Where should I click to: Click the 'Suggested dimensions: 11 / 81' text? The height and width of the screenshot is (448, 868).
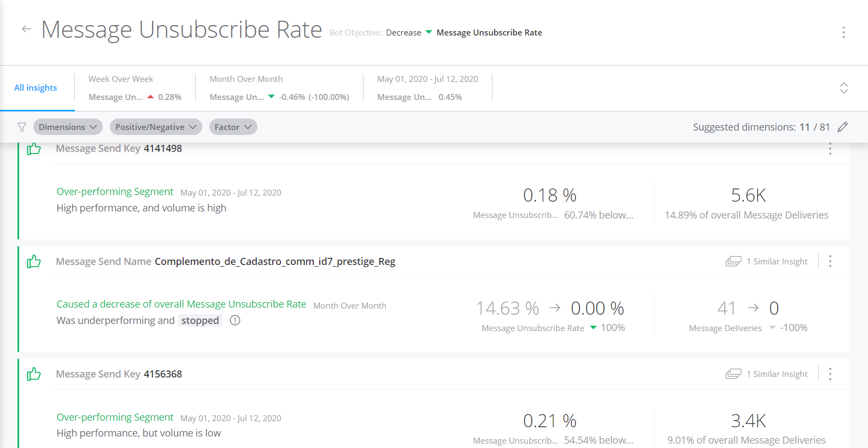(761, 127)
